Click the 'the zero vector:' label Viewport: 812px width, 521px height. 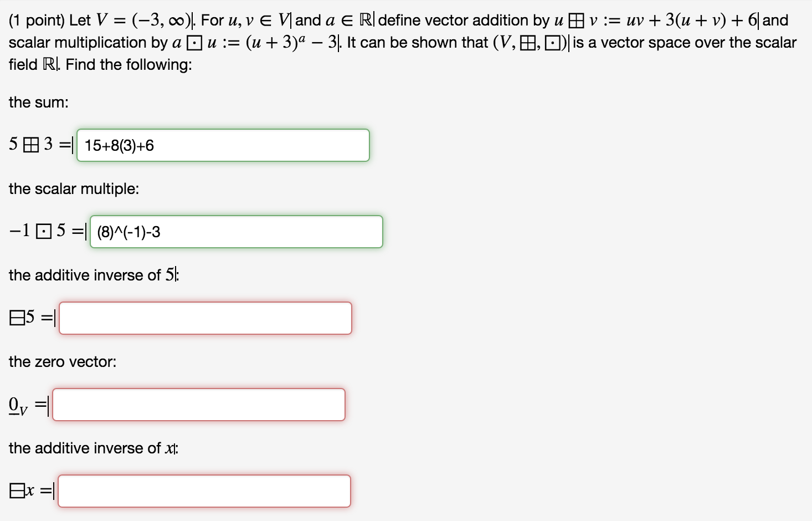coord(61,361)
